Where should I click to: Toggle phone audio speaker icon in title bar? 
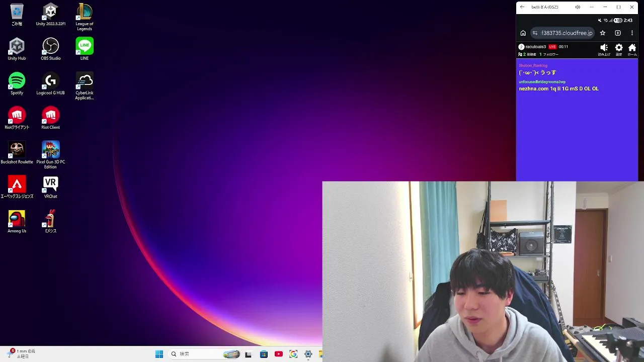578,7
